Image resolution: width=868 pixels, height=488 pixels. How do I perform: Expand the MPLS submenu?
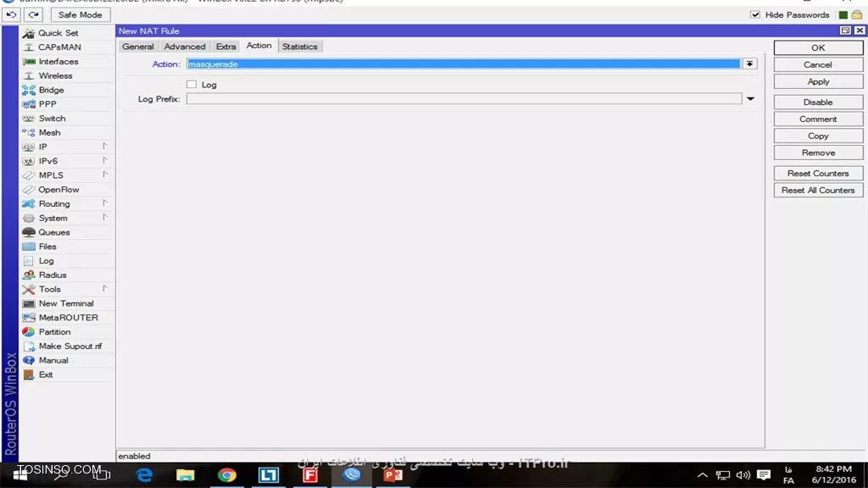coord(104,175)
